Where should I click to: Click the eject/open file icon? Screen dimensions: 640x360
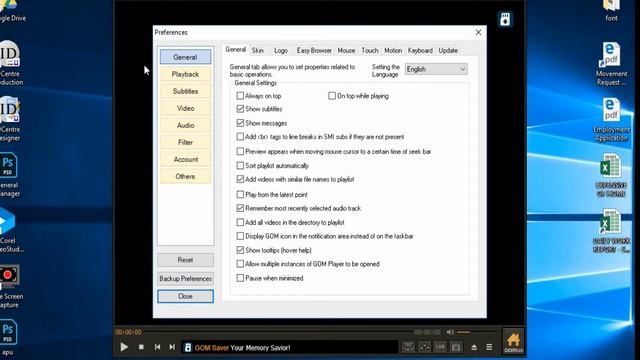point(474,347)
